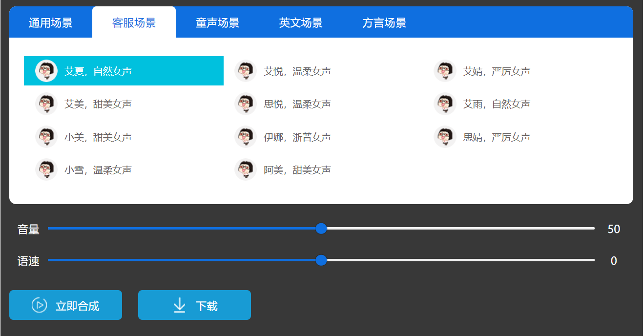
Task: Click the avatar icon beside 艾美
Action: pyautogui.click(x=46, y=104)
